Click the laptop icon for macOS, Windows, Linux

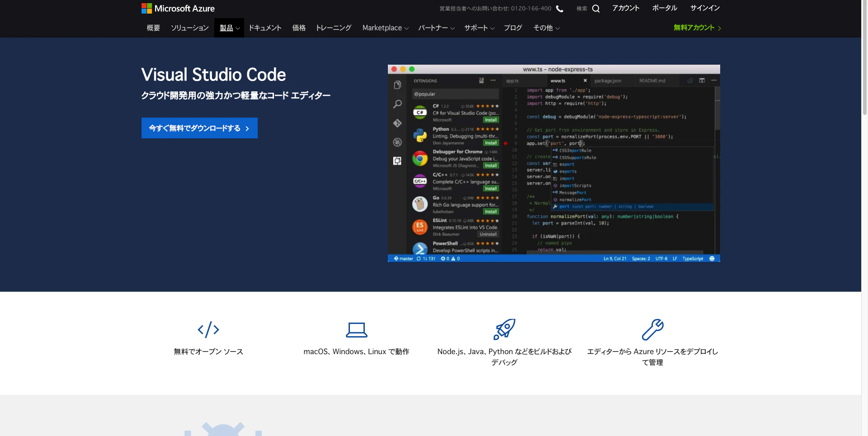(357, 330)
